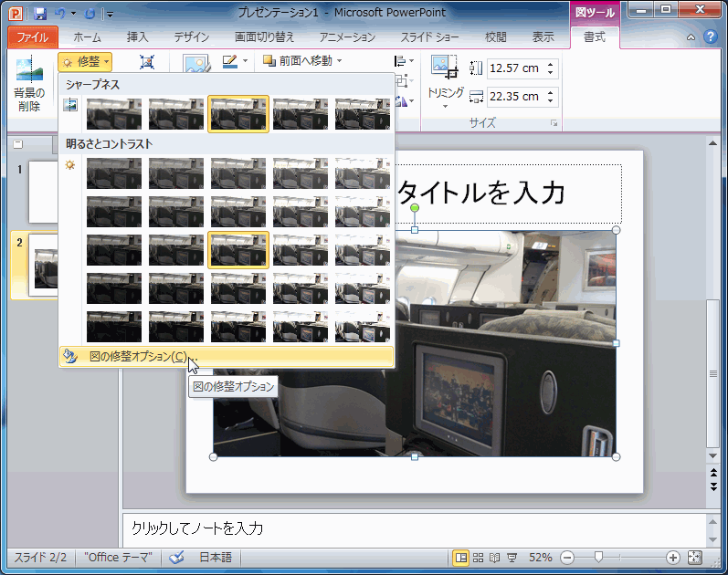Select slide 1 thumbnail in the pane

click(43, 192)
